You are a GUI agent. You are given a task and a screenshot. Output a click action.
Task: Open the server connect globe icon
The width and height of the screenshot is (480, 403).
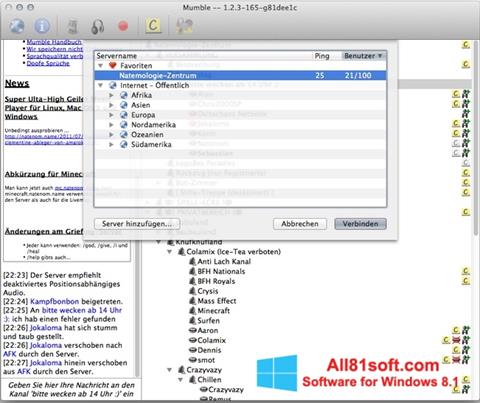tap(17, 26)
